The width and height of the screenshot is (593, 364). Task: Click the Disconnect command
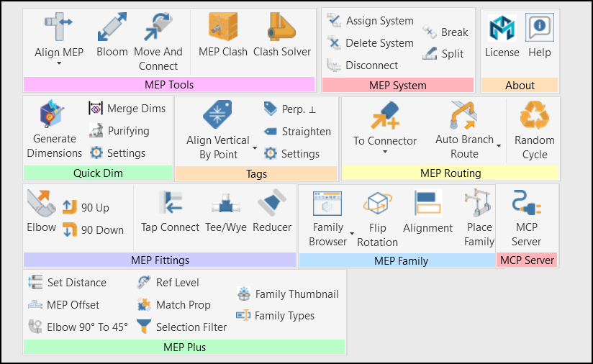(x=362, y=65)
